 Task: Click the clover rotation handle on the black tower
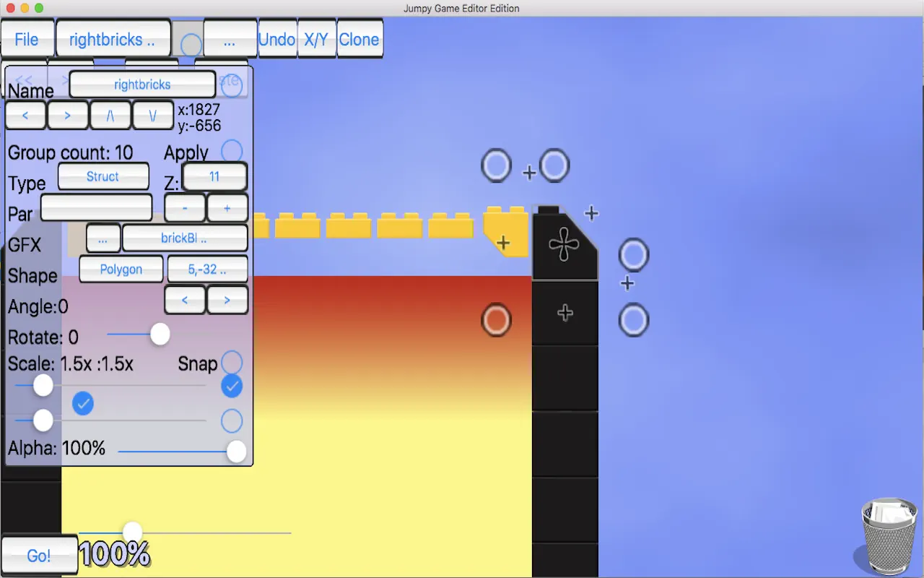(x=565, y=244)
